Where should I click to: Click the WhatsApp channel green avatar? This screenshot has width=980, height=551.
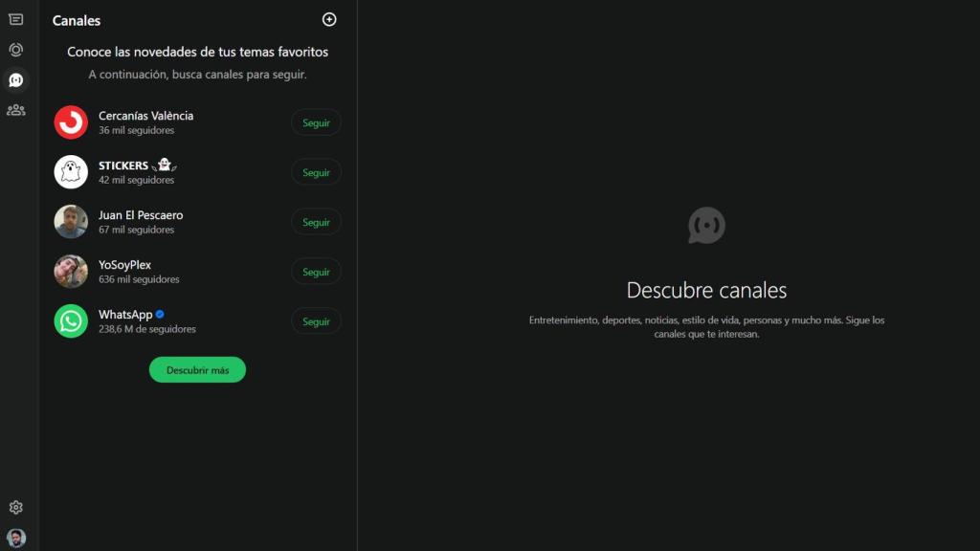(x=71, y=320)
